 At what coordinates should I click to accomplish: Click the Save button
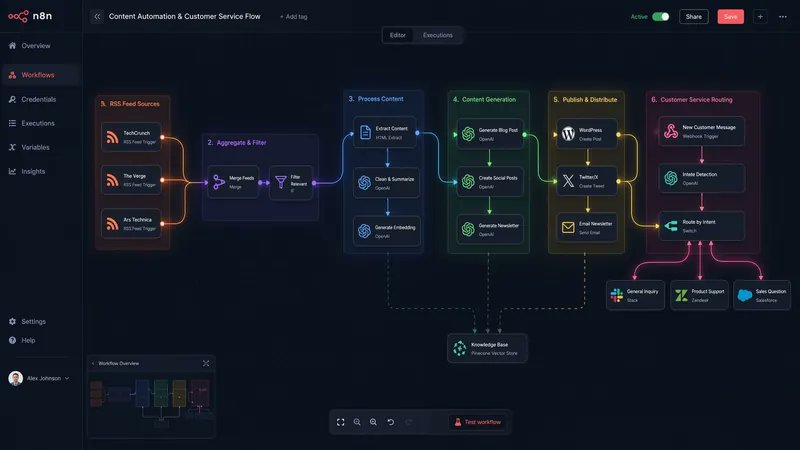(731, 17)
